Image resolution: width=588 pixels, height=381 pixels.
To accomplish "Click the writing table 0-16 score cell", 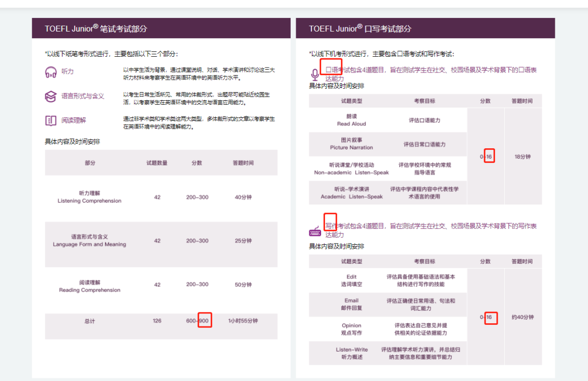I will tap(486, 317).
